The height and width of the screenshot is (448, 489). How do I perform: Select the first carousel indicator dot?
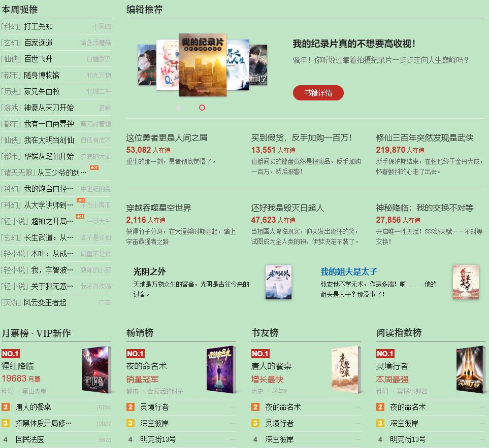[x=178, y=108]
